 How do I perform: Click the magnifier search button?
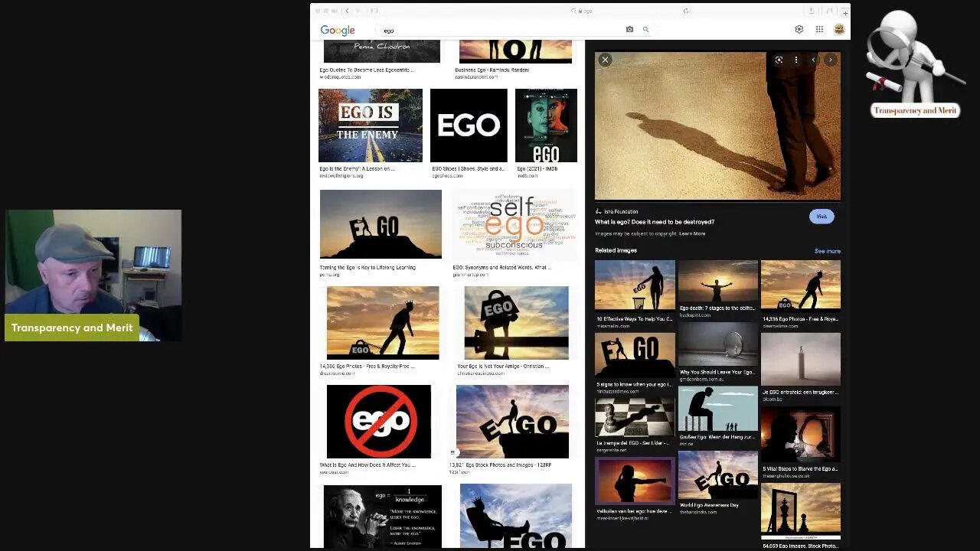(645, 30)
